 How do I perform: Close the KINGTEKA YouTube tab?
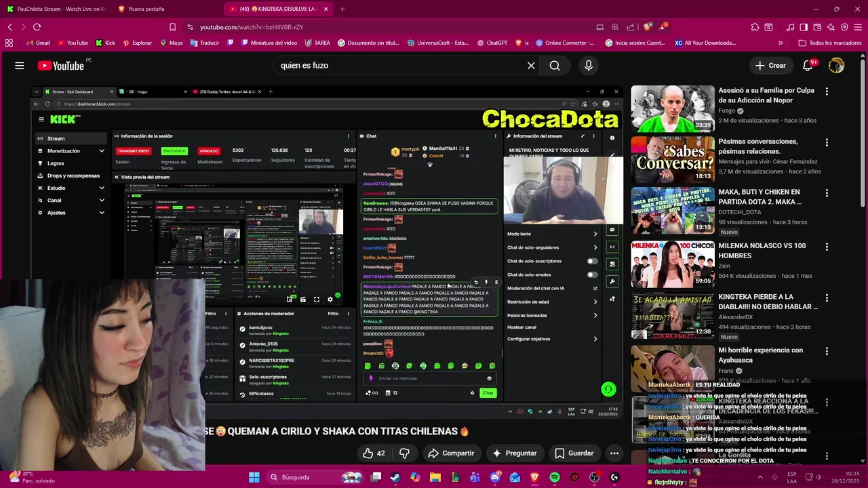click(x=326, y=9)
